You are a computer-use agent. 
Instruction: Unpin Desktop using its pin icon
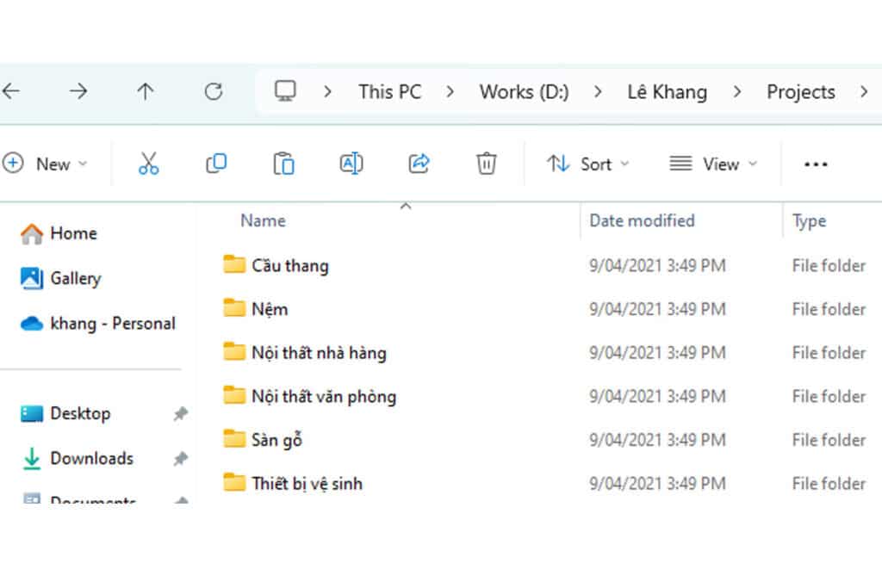[x=181, y=414]
